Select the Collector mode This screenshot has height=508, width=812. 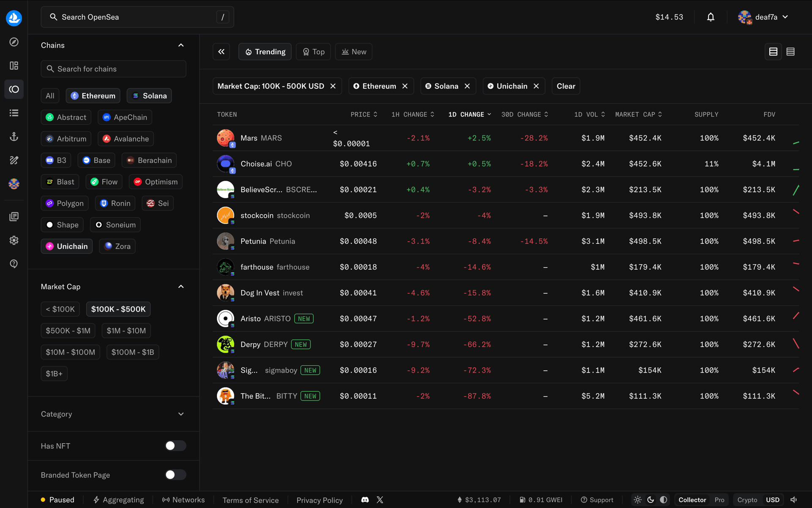[x=692, y=500]
